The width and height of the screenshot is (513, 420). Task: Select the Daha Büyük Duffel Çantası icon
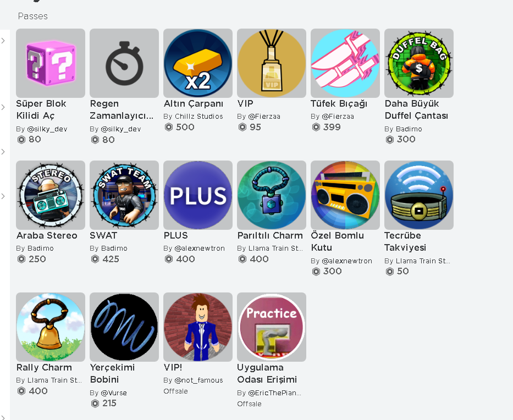419,63
